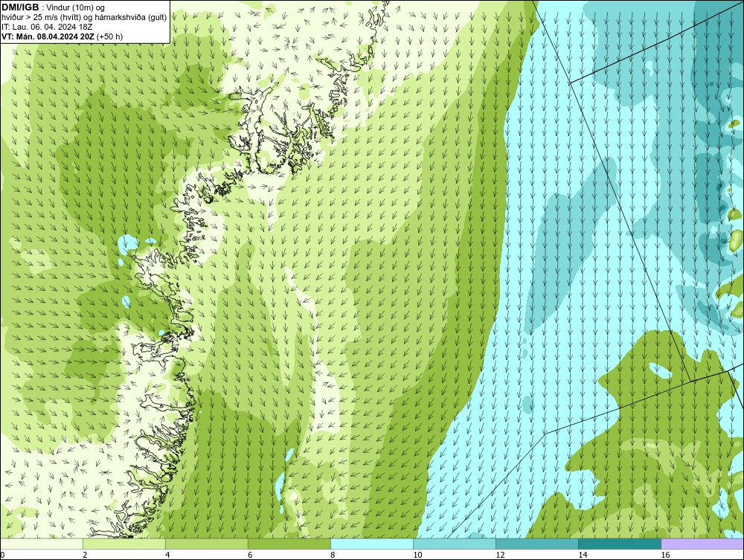This screenshot has width=744, height=560.
Task: Click the purple legend band above 16 m/s
Action: (702, 544)
